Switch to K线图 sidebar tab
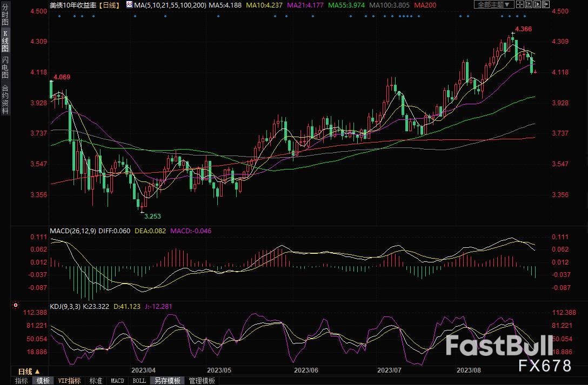 tap(5, 41)
